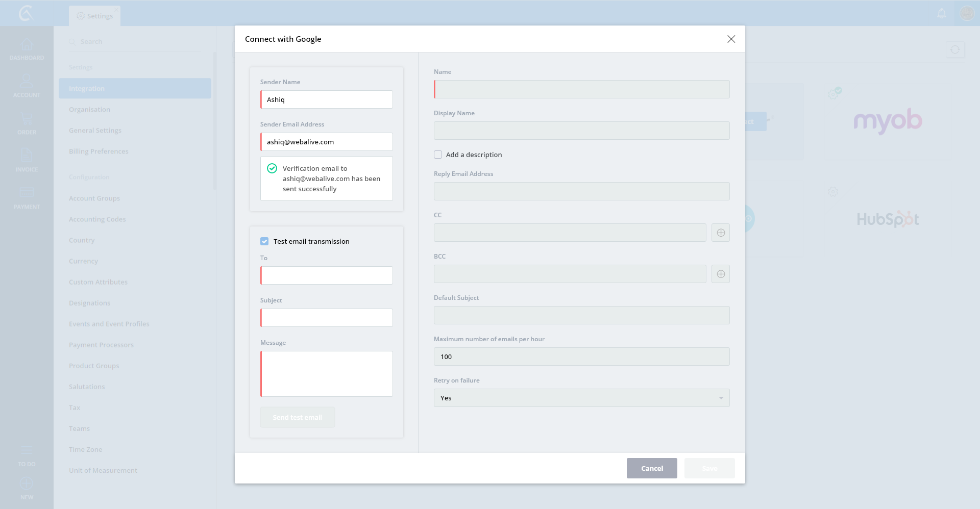Screen dimensions: 980x509
Task: Click the Send test email button
Action: coord(297,417)
